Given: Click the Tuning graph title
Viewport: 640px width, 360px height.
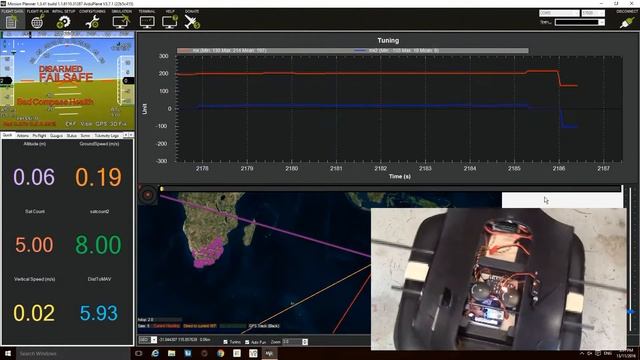Looking at the screenshot, I should [388, 40].
